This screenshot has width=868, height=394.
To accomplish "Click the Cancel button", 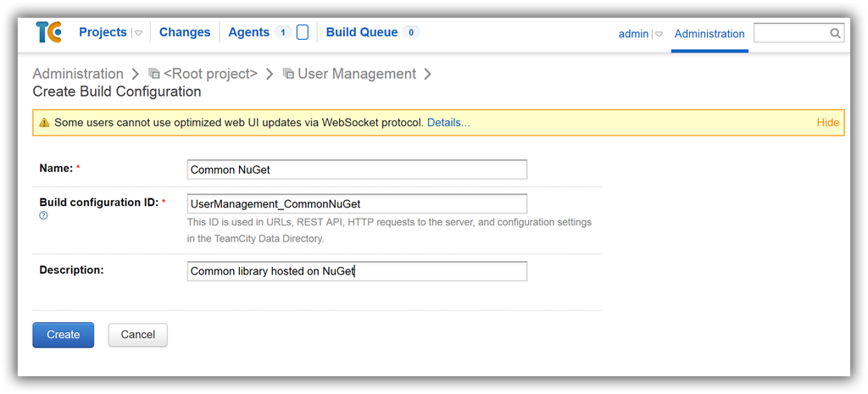I will point(138,335).
